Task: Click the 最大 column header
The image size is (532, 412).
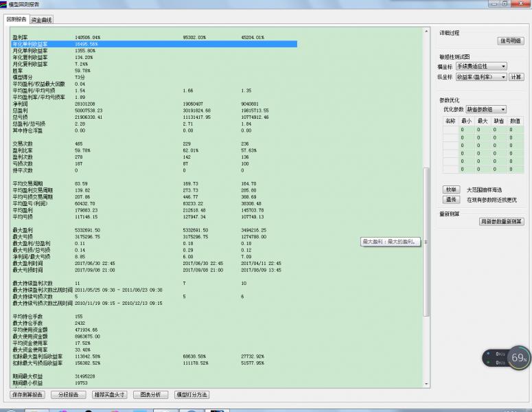Action: click(483, 121)
